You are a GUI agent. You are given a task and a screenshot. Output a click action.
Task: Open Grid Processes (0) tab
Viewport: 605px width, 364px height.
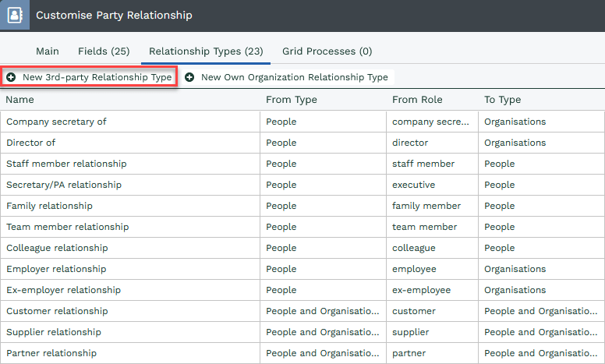click(327, 51)
